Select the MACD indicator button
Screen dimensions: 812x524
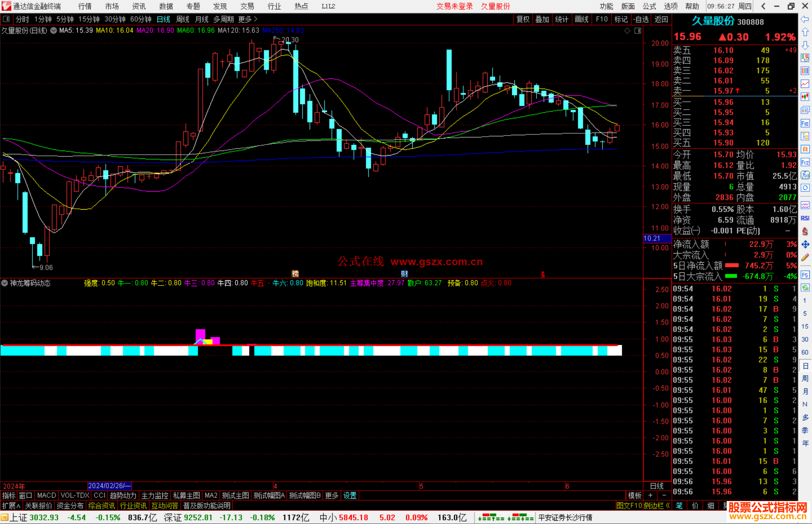coord(46,495)
